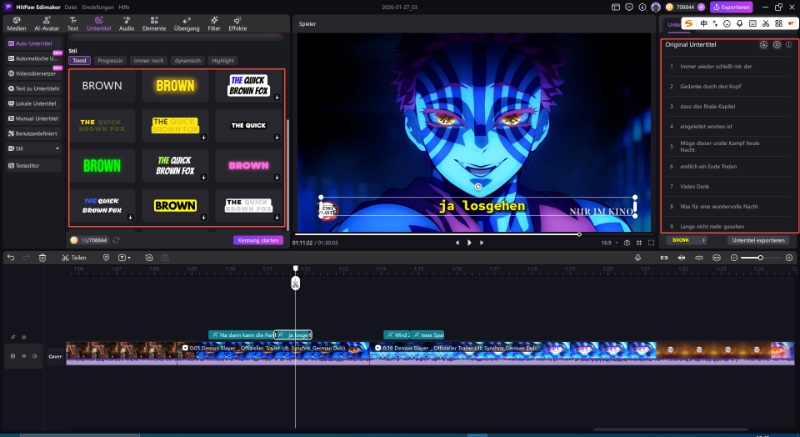The height and width of the screenshot is (437, 800).
Task: Click the delete trash icon in timeline toolbar
Action: (x=42, y=257)
